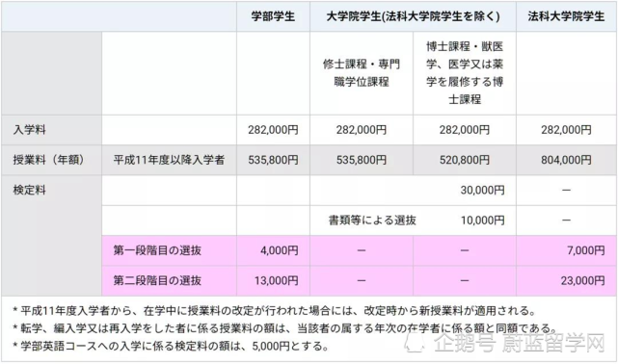Select 535,800円 in the 学部学生 column
Image resolution: width=618 pixels, height=364 pixels.
[x=273, y=160]
